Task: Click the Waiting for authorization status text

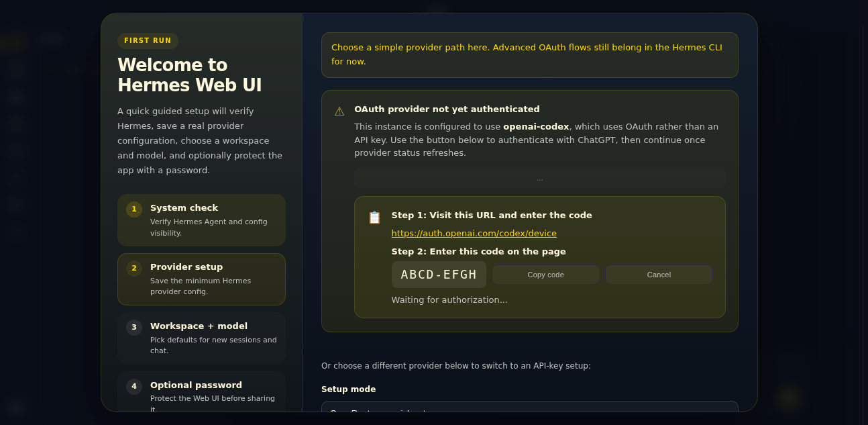Action: 449,300
